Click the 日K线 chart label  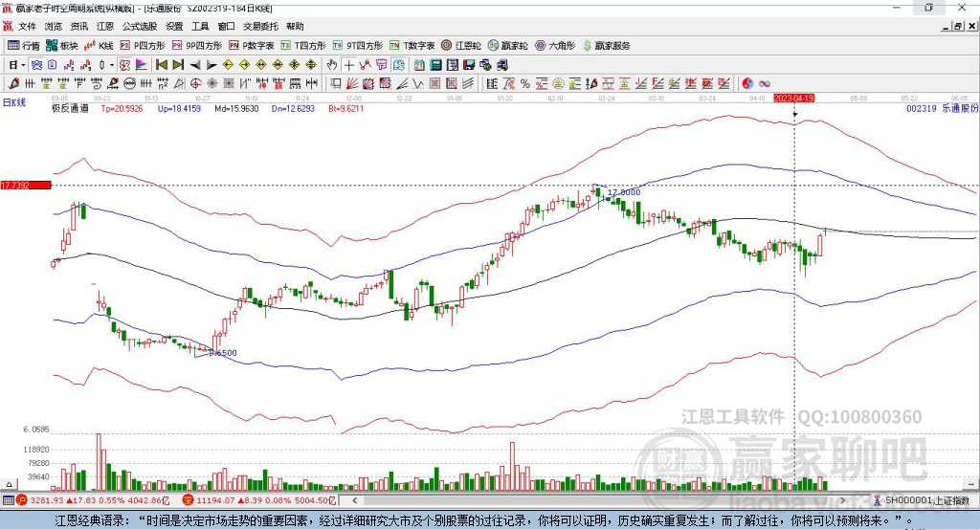coord(14,102)
